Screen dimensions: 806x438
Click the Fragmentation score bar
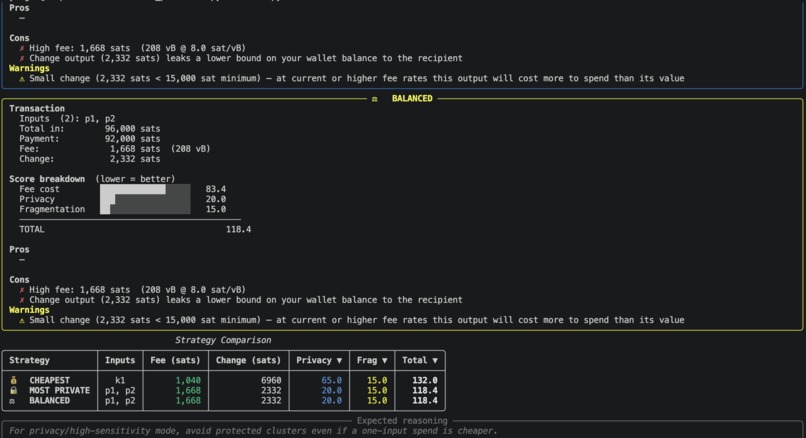pyautogui.click(x=145, y=209)
